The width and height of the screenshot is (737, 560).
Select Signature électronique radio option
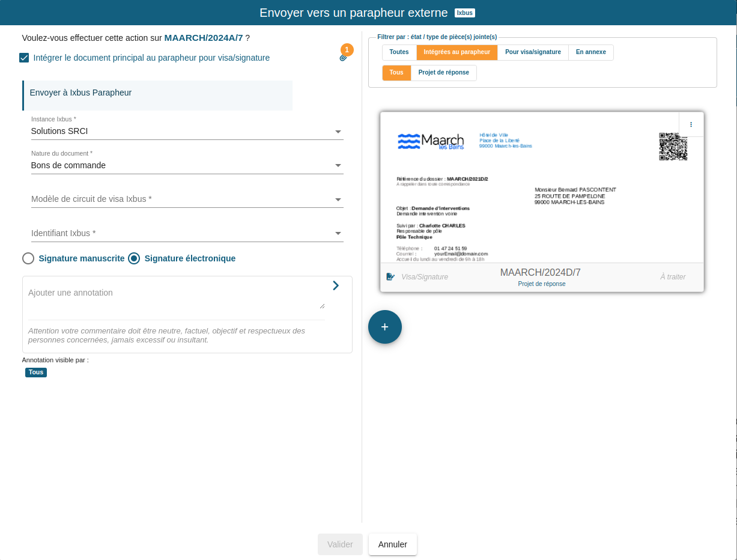tap(134, 258)
